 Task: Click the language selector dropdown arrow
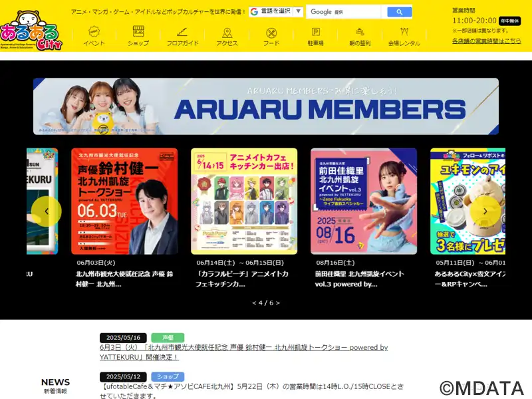[298, 11]
